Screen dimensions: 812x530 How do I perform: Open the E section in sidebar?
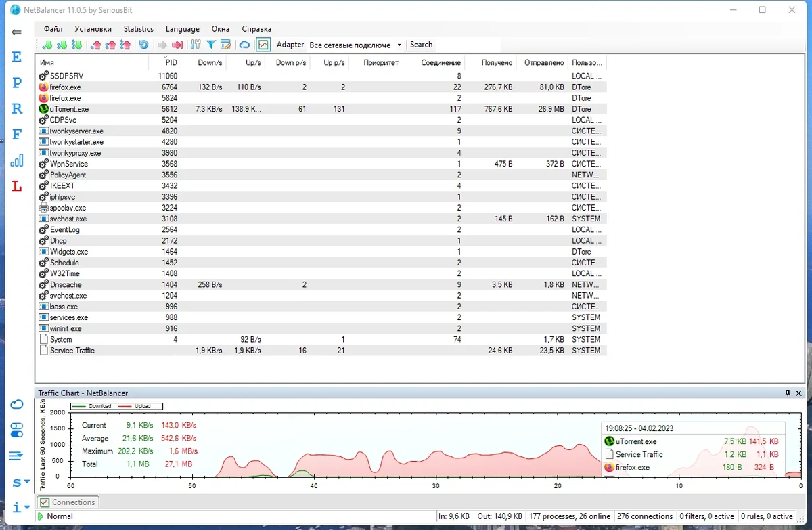click(x=17, y=57)
